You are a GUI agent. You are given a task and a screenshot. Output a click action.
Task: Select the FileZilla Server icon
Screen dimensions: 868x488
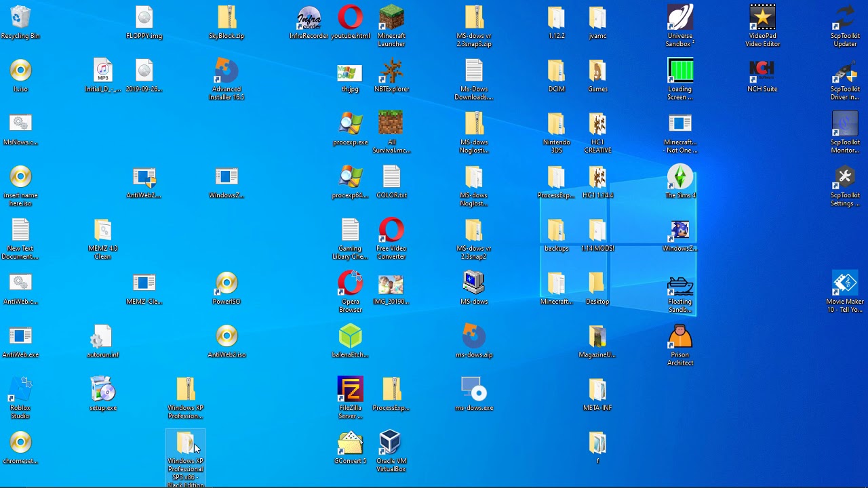[351, 389]
